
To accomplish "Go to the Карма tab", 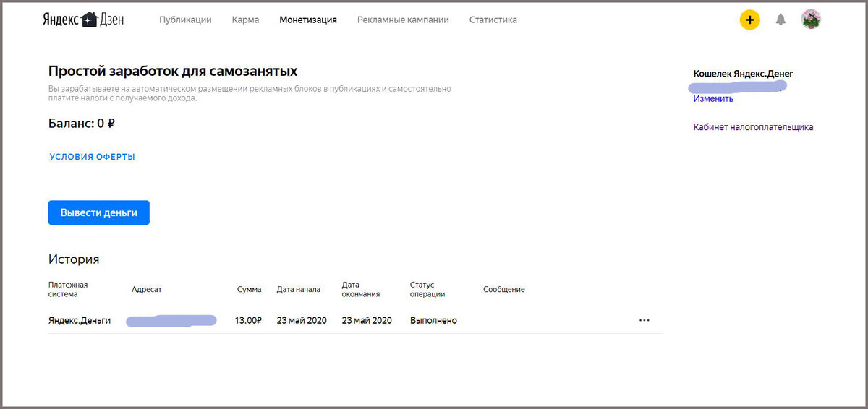I will tap(245, 20).
